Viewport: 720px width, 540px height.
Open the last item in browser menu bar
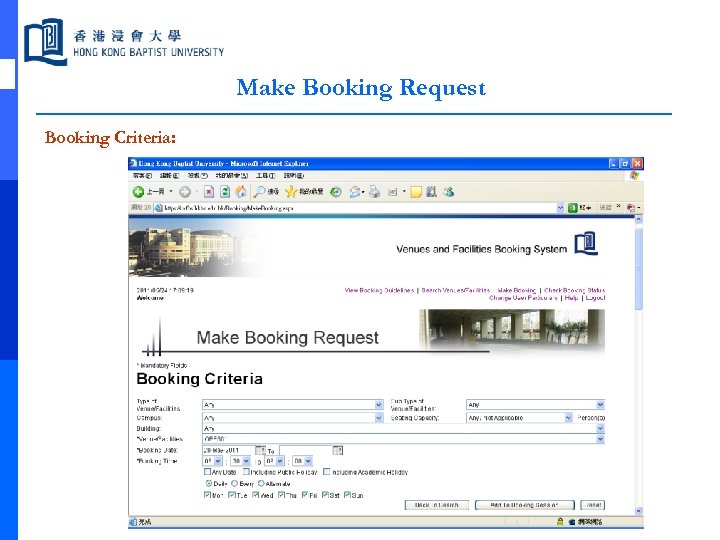point(294,176)
